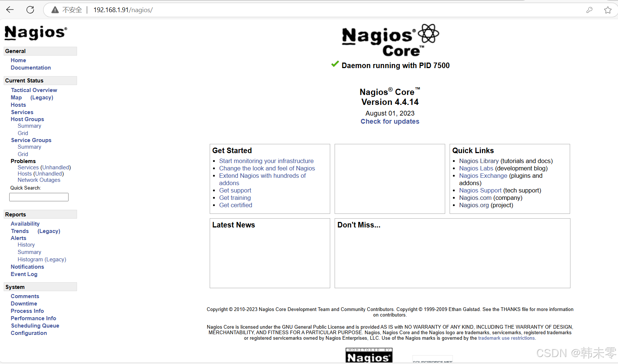Open Grid under Service Groups
The height and width of the screenshot is (364, 618).
[x=23, y=154]
